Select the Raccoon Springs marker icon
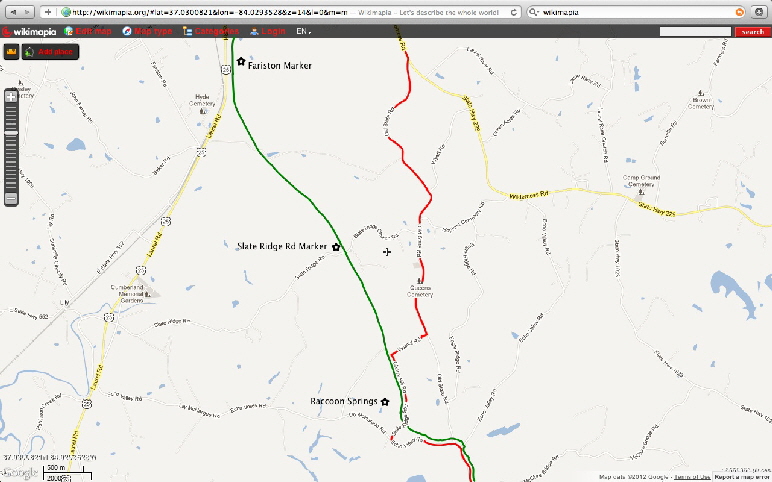Viewport: 772px width, 482px height. [x=385, y=402]
